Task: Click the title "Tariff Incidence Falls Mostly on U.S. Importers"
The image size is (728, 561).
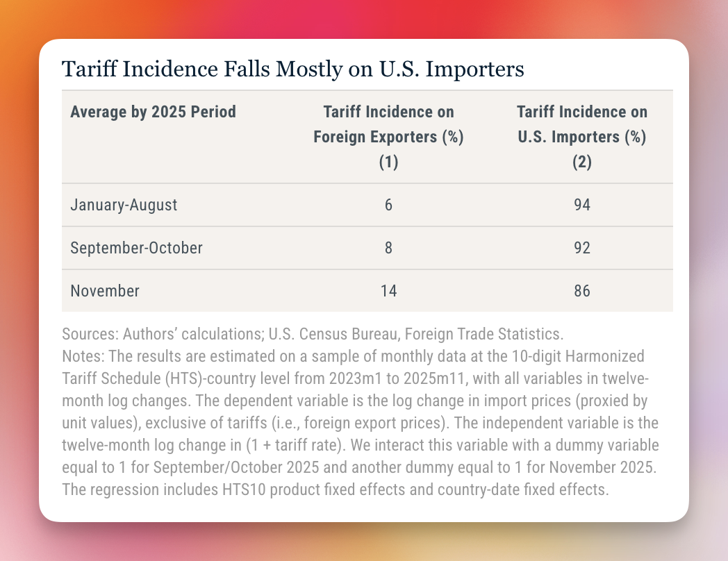Action: (292, 69)
